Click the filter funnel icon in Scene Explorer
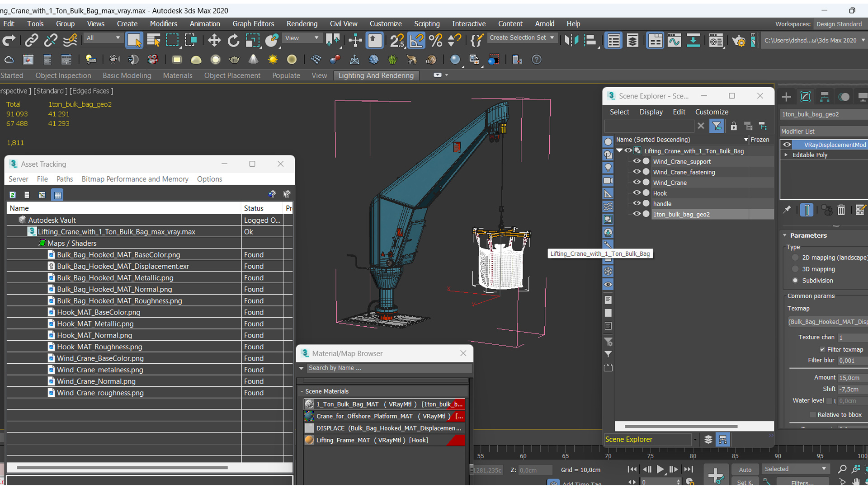This screenshot has width=868, height=488. (717, 126)
